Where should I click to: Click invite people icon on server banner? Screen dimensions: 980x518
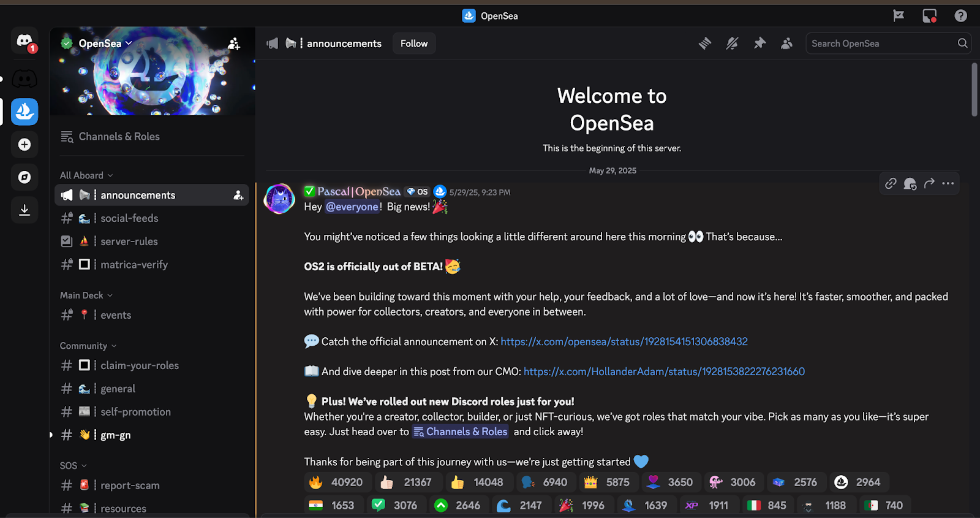click(x=234, y=44)
